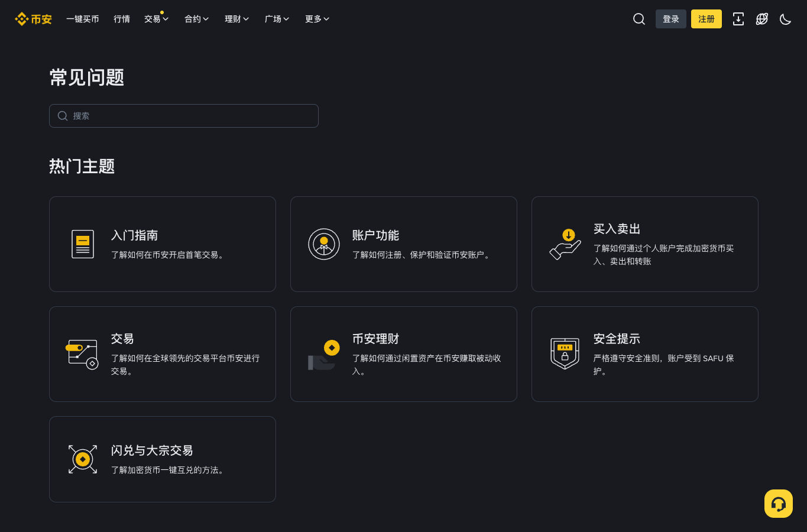This screenshot has width=807, height=532.
Task: Open the language globe icon
Action: click(762, 19)
